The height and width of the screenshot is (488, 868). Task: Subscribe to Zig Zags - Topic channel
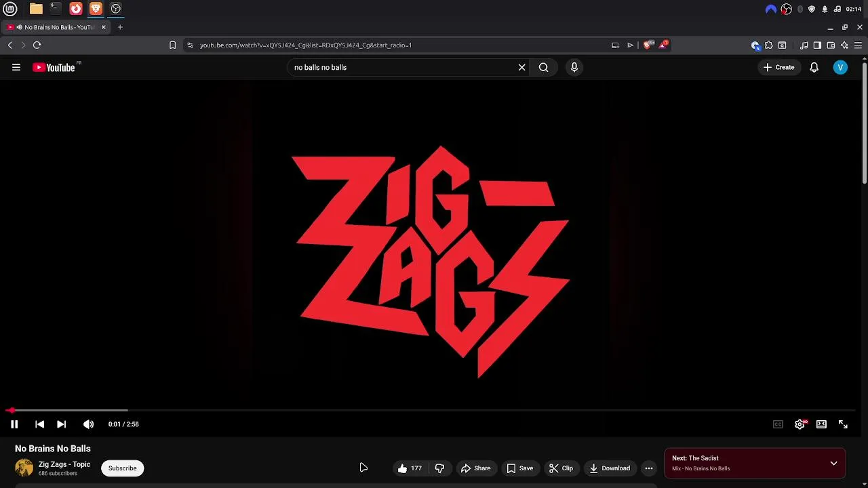click(123, 468)
